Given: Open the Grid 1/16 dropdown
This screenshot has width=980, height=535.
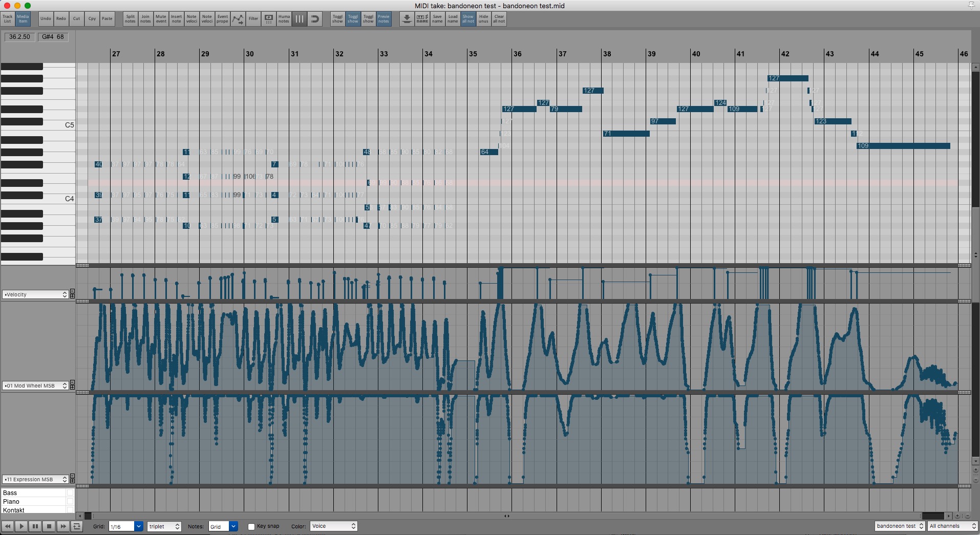Looking at the screenshot, I should pyautogui.click(x=125, y=526).
